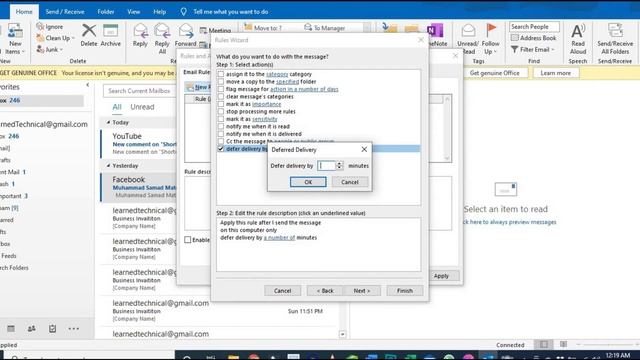640x360 pixels.
Task: Click Next in the Rules Wizard
Action: tap(362, 291)
